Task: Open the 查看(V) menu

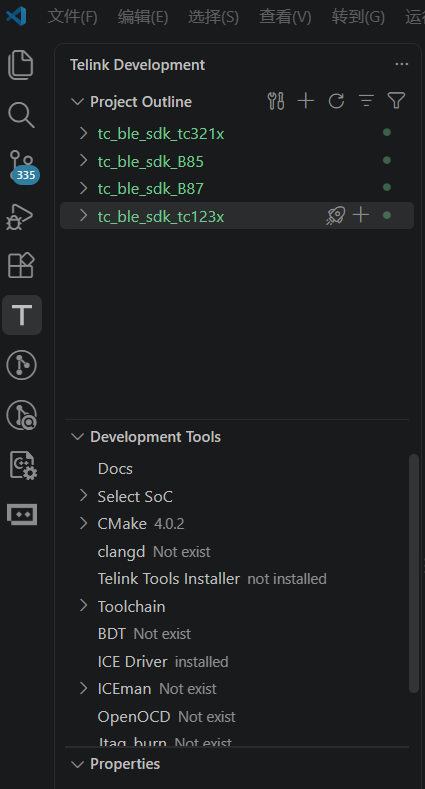Action: [285, 17]
